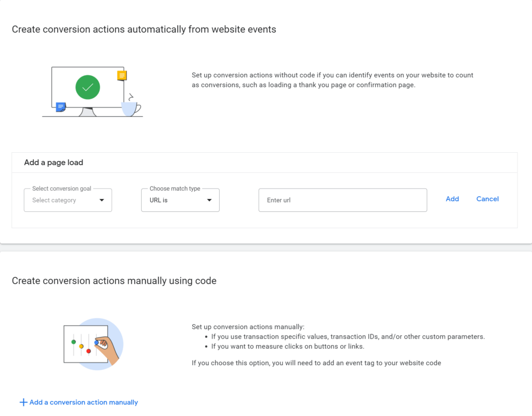Click the plus icon before the manual action link
The width and height of the screenshot is (532, 416).
pyautogui.click(x=23, y=402)
